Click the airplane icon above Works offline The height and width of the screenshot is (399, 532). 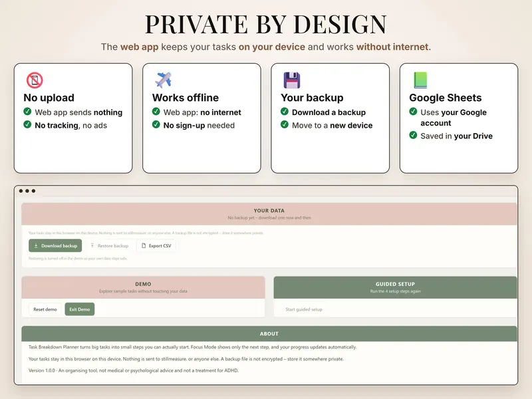(163, 80)
